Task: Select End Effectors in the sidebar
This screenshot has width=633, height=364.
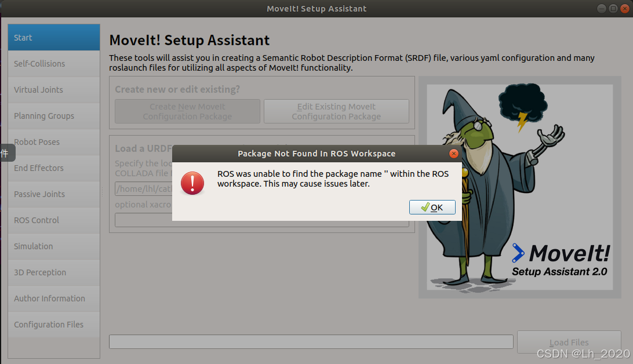Action: (x=54, y=168)
